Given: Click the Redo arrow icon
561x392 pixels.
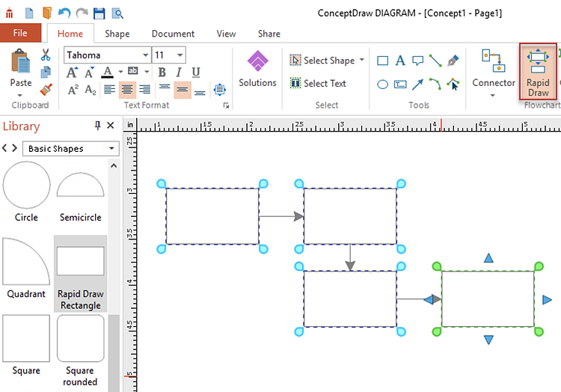Looking at the screenshot, I should coord(82,13).
